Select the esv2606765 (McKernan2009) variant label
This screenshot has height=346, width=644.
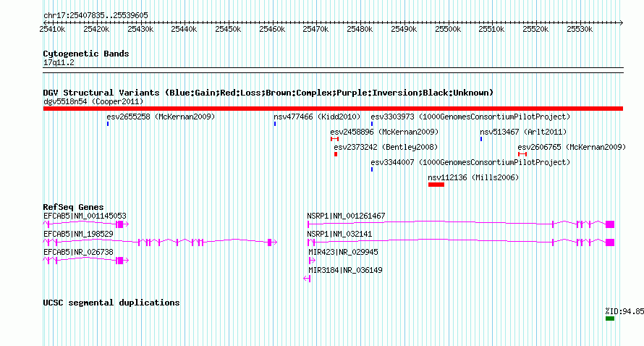(572, 147)
